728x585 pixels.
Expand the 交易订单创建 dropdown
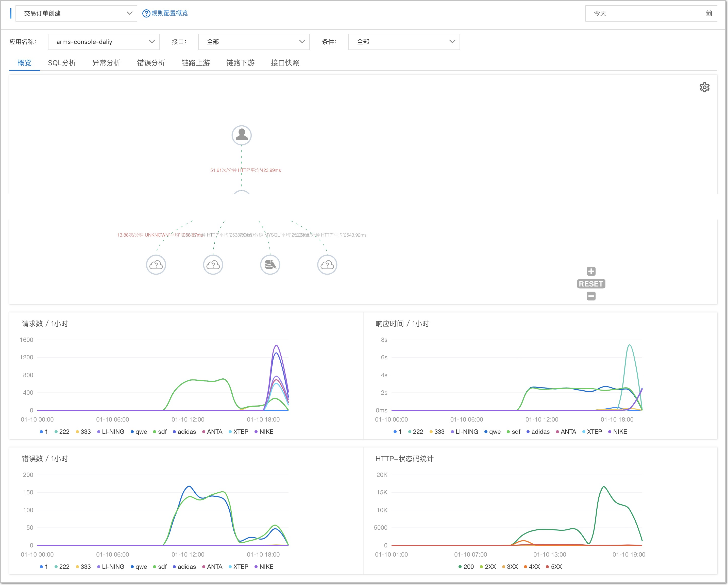76,13
